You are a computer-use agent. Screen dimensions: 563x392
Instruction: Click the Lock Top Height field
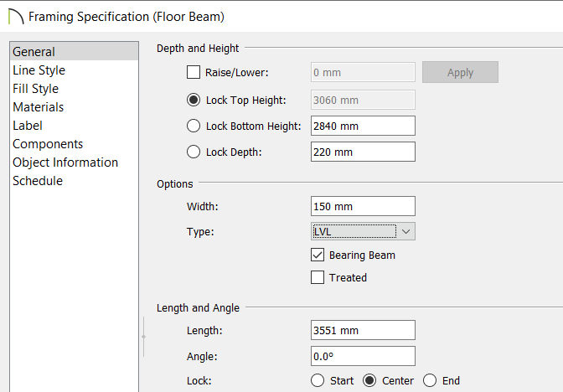[363, 100]
